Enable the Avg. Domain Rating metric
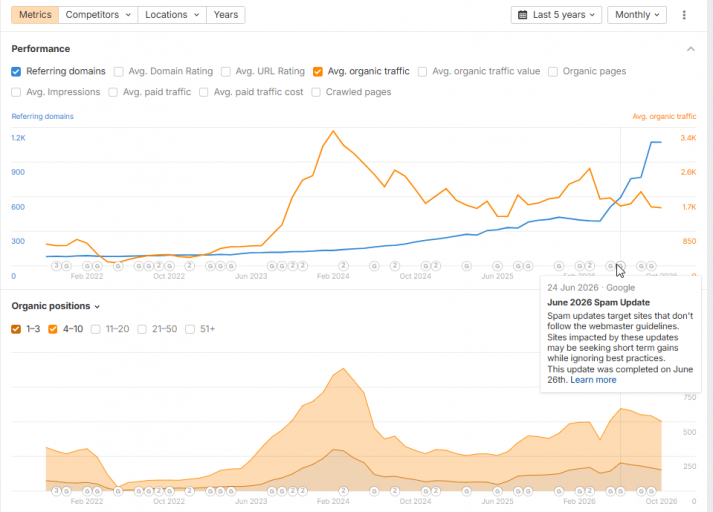The width and height of the screenshot is (713, 512). tap(119, 71)
